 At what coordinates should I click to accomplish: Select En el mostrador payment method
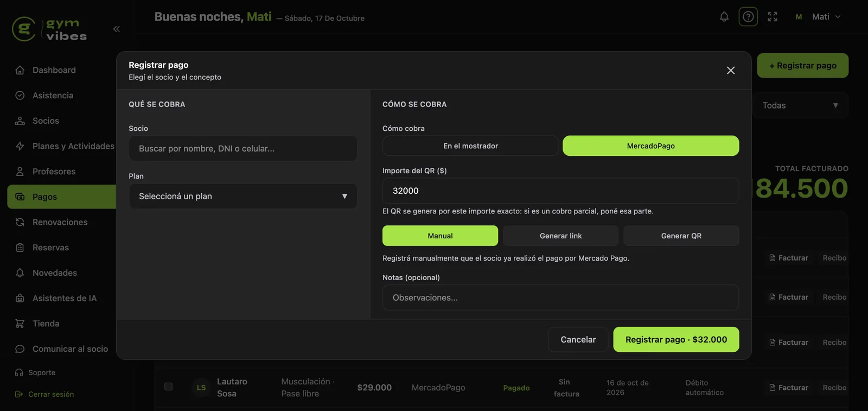pos(470,146)
